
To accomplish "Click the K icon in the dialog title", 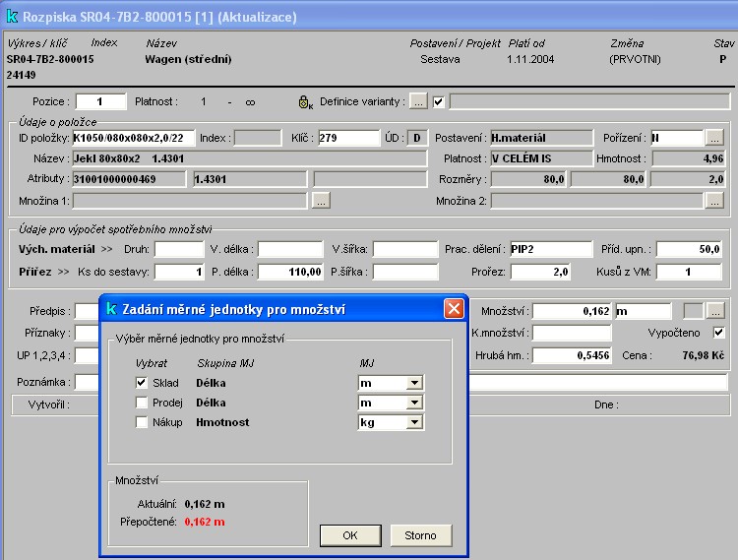I will (111, 309).
